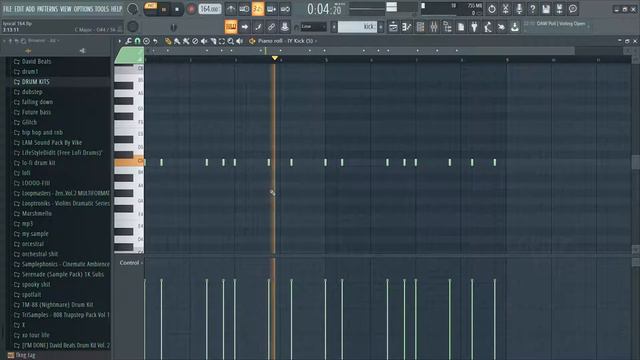Image resolution: width=640 pixels, height=360 pixels.
Task: Select the piano roll Mute tool
Action: [204, 41]
